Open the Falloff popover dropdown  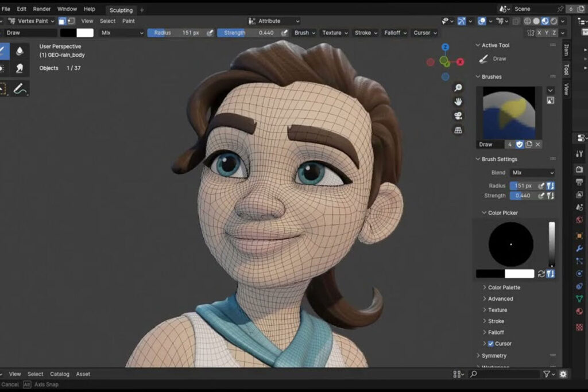tap(395, 33)
